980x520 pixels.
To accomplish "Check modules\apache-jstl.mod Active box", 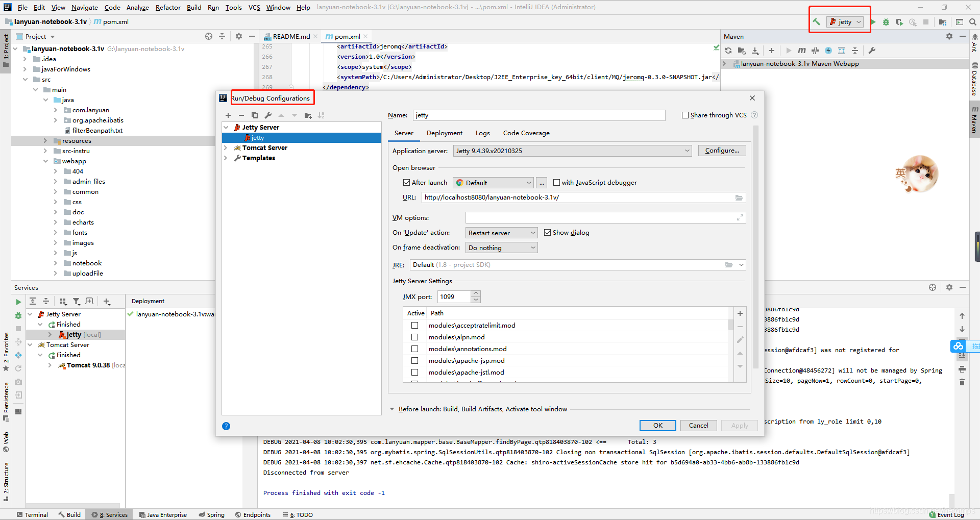I will coord(414,373).
